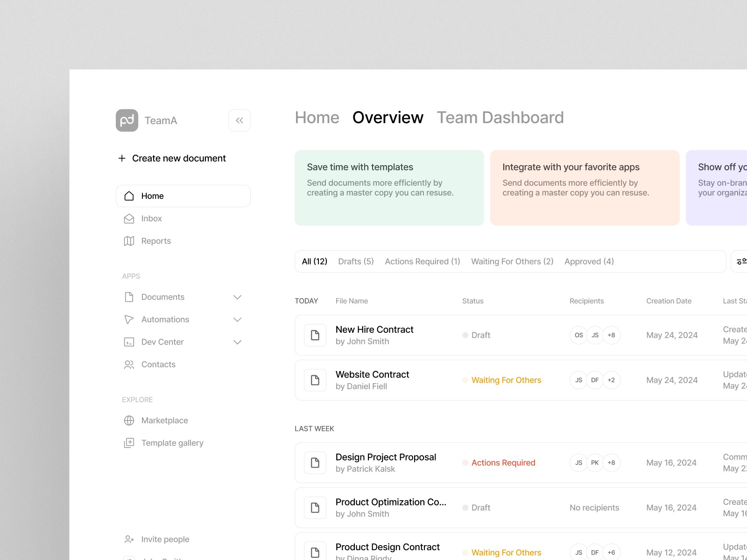Click the Home house icon in sidebar
747x560 pixels.
129,196
